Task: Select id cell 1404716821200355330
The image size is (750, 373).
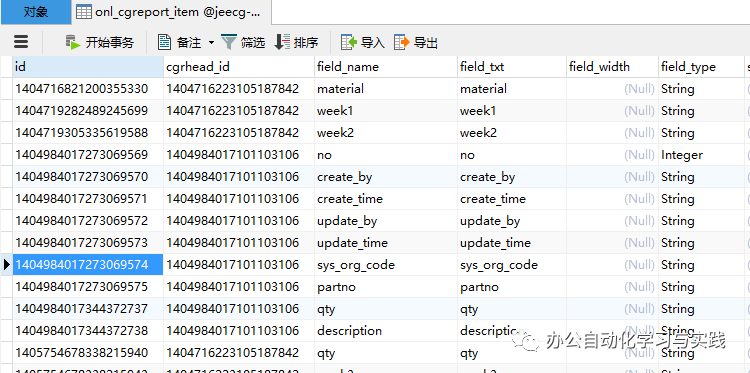Action: [x=88, y=89]
